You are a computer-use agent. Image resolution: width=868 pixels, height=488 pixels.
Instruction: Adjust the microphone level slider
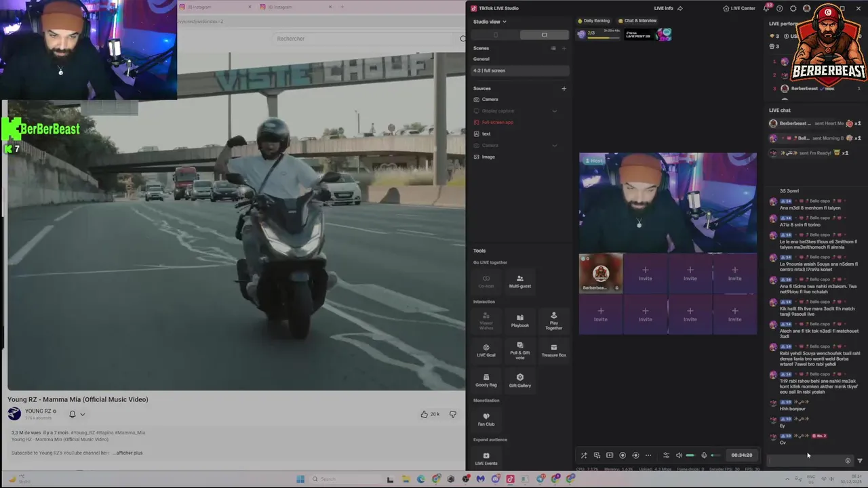[715, 455]
